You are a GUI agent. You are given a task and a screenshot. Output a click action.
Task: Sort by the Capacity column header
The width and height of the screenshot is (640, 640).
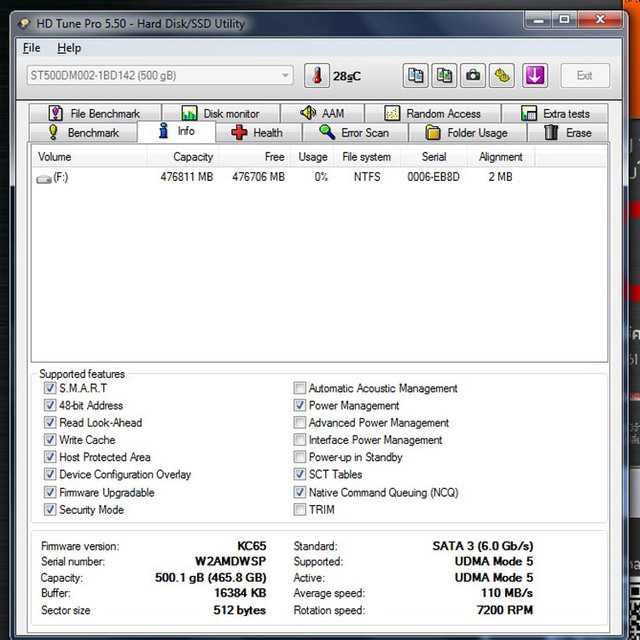[x=182, y=157]
